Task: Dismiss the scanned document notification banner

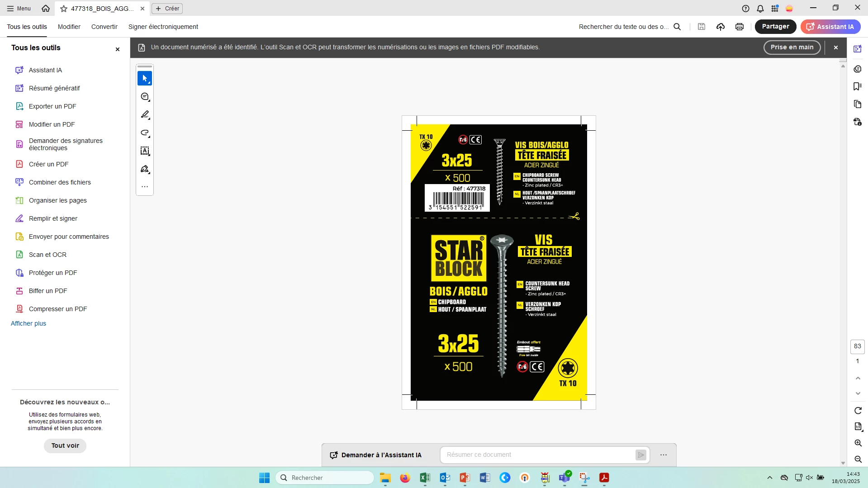Action: pos(836,47)
